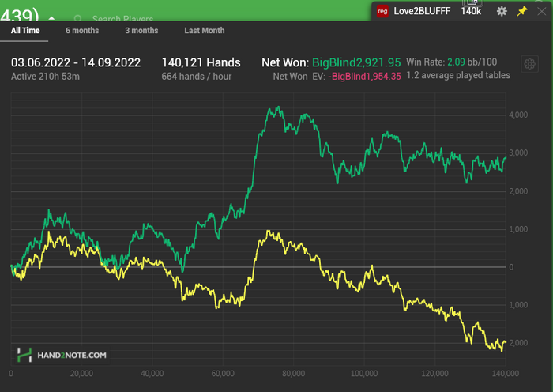The image size is (553, 392).
Task: Click the 4,000 y-axis label
Action: point(518,115)
